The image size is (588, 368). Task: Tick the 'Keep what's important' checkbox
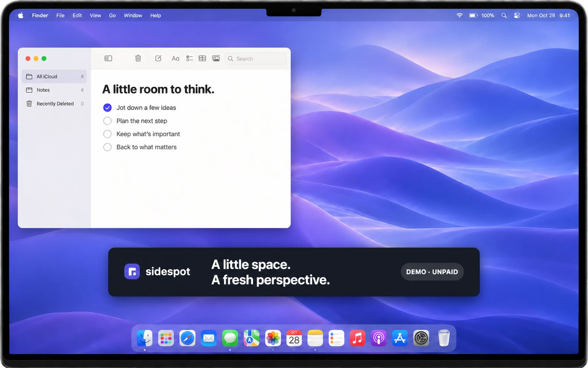pyautogui.click(x=107, y=134)
